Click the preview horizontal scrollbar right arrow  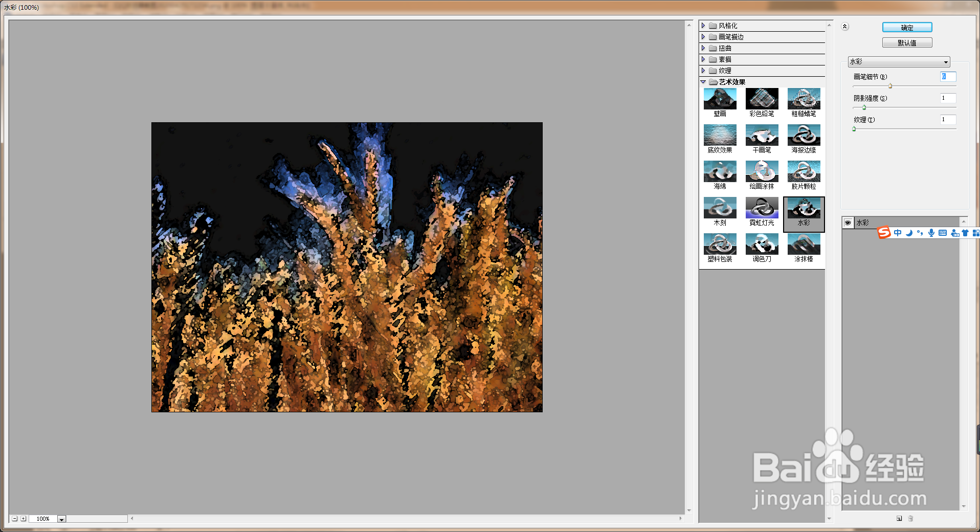click(680, 518)
